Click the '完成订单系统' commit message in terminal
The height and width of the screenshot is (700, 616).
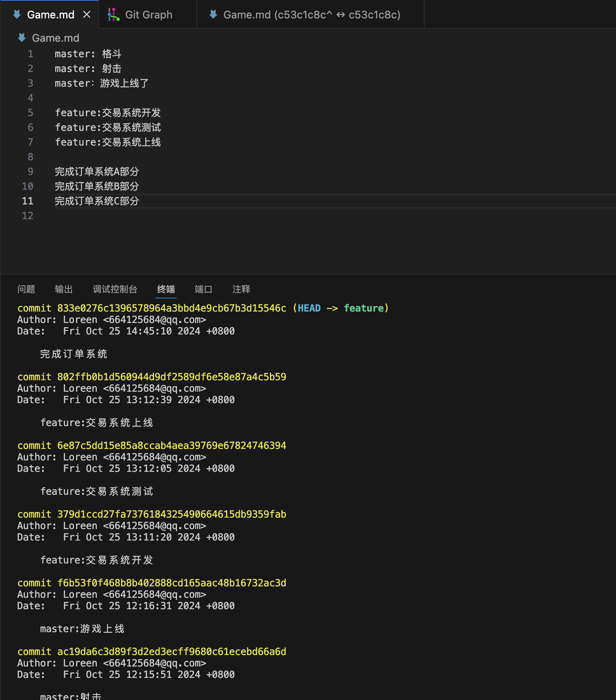click(74, 354)
